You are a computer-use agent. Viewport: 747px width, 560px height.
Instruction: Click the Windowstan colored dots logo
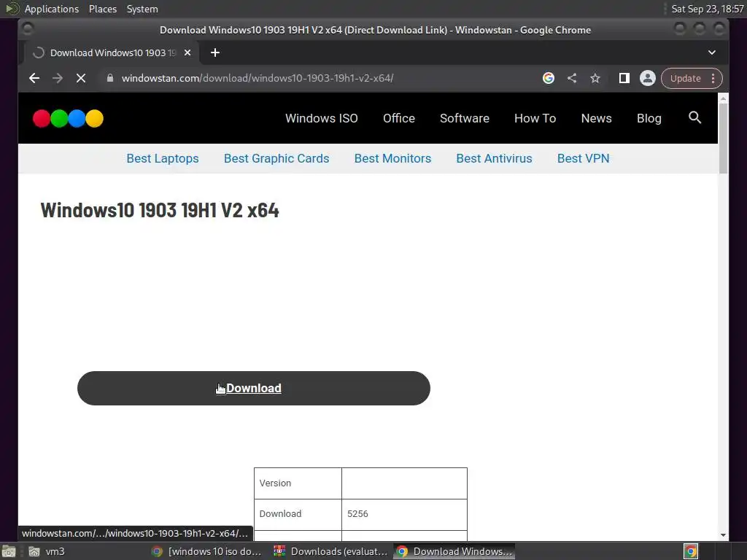click(x=68, y=118)
